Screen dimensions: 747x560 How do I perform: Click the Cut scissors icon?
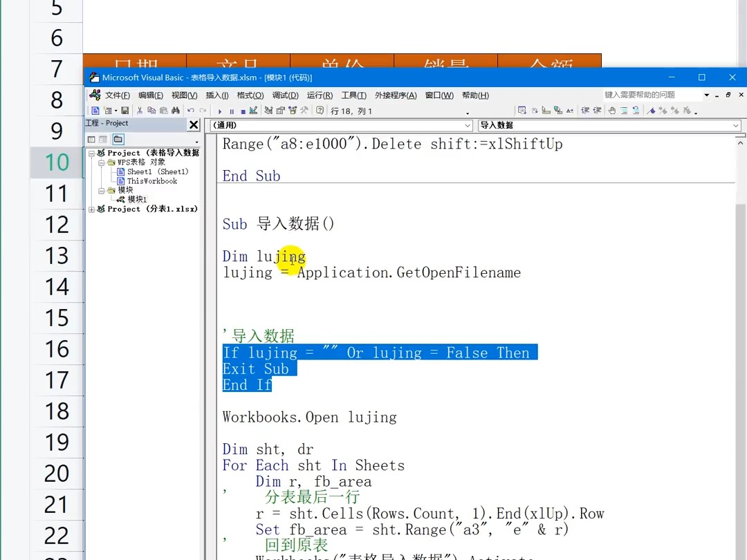140,111
